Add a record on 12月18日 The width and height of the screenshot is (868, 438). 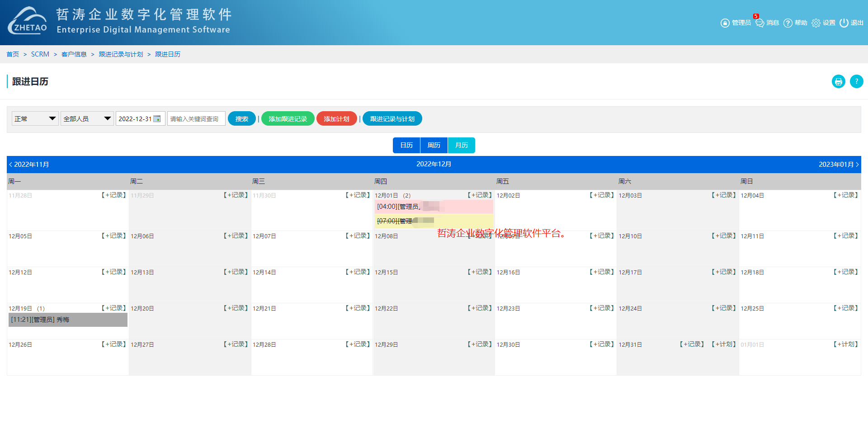click(x=845, y=272)
